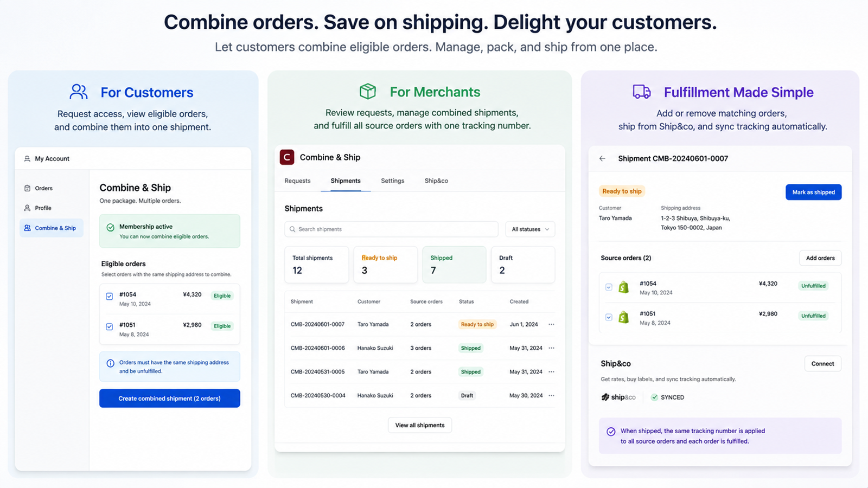Open the Ship&co tab

436,181
